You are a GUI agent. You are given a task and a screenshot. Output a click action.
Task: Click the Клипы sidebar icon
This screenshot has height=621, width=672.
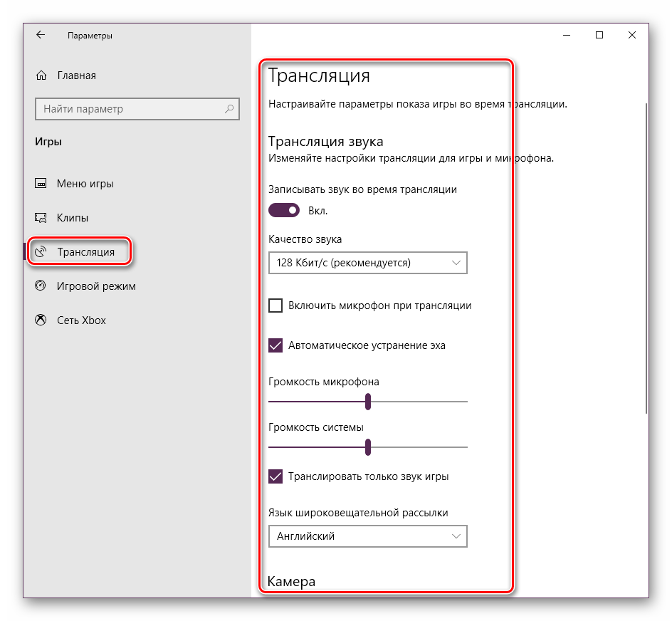[41, 218]
